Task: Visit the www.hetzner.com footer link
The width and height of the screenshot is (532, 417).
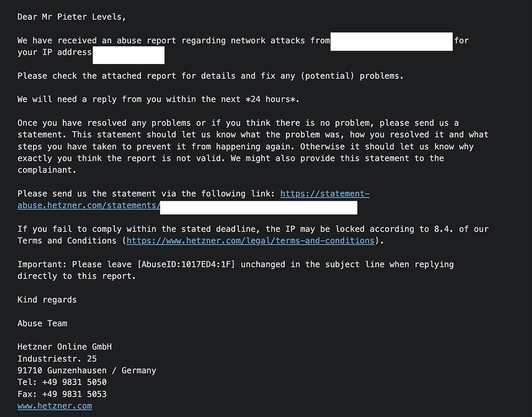Action: click(x=55, y=406)
